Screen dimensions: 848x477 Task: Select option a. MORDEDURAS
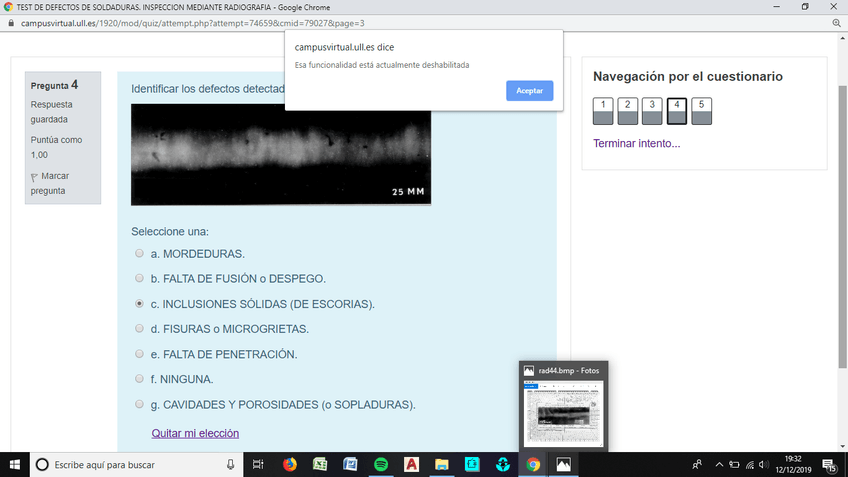point(139,254)
